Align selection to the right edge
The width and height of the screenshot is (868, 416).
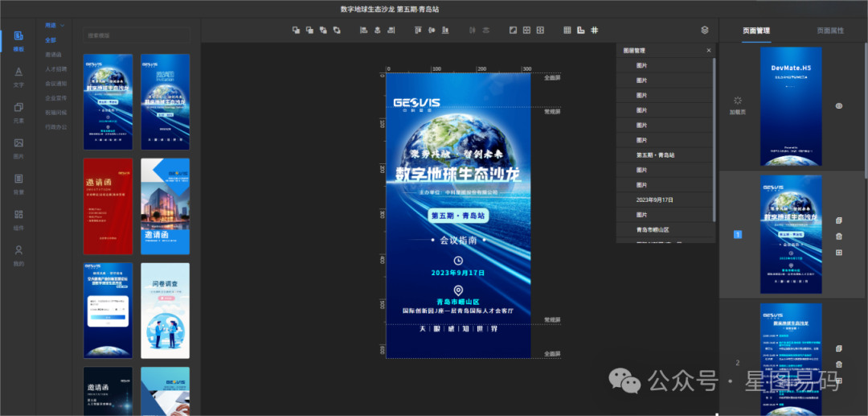(391, 30)
